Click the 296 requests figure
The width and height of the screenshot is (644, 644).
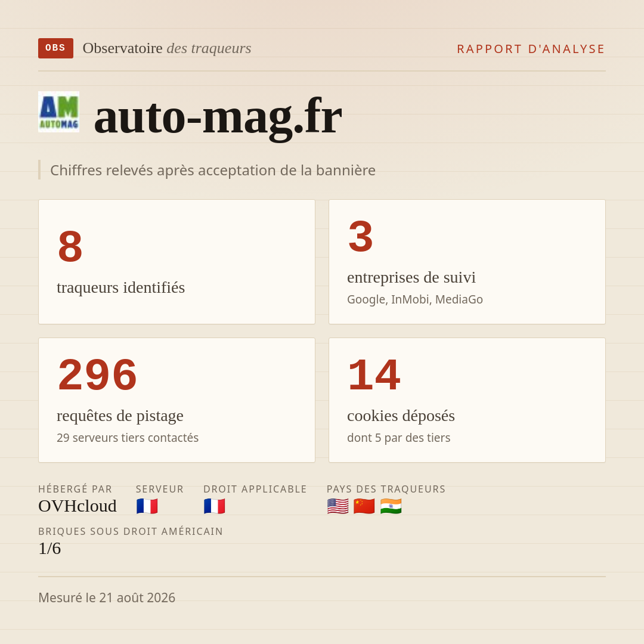98,374
